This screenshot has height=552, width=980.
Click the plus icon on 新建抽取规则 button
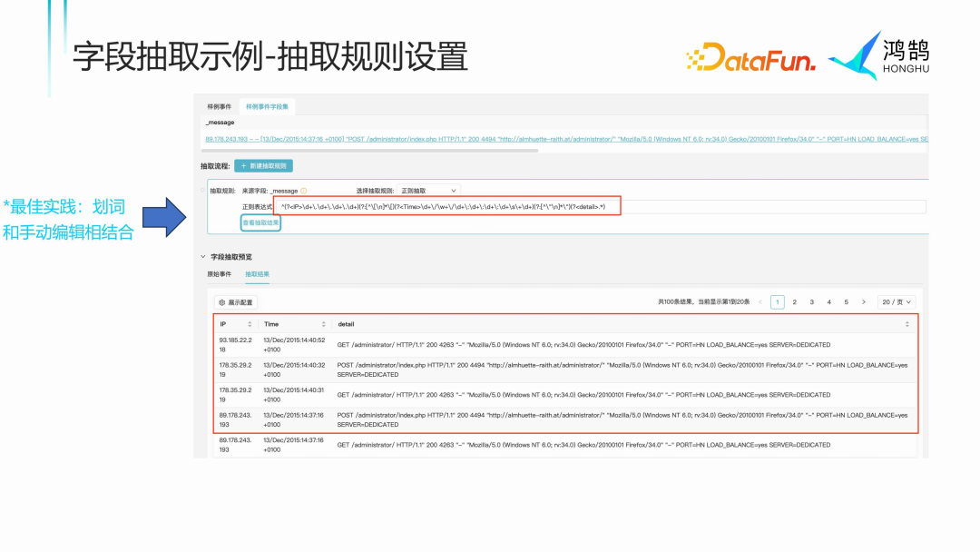click(x=243, y=165)
